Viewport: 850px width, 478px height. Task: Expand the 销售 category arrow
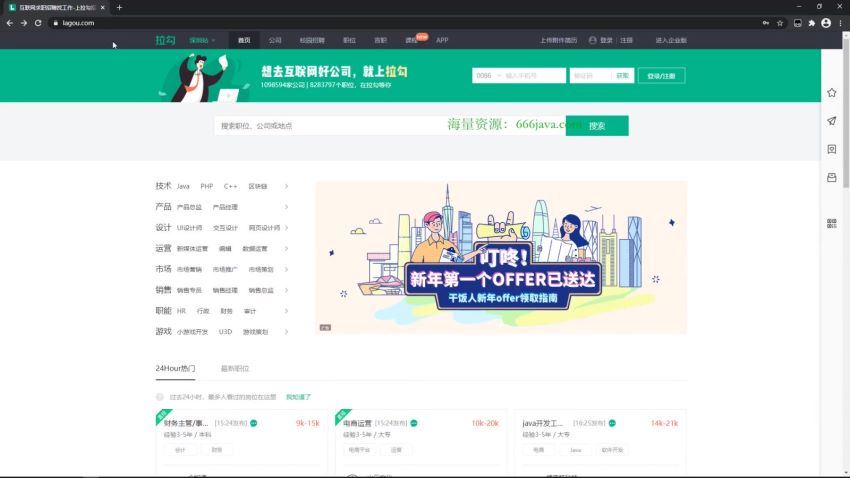(286, 290)
